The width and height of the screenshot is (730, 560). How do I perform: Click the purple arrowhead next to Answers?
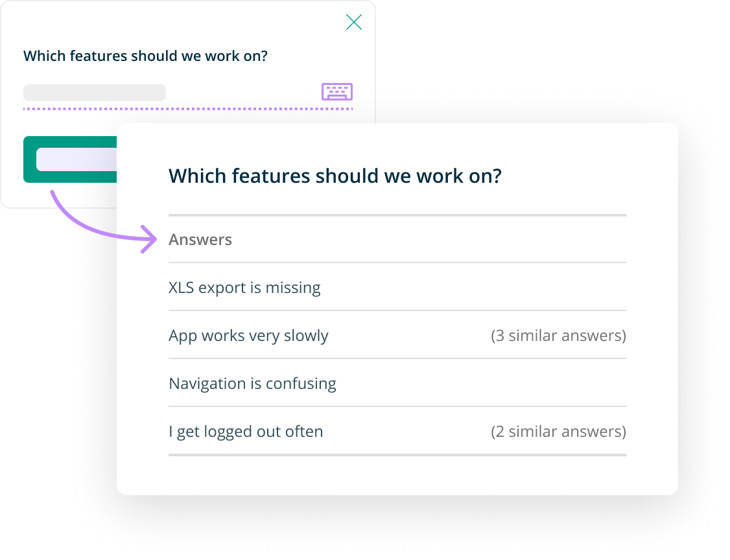150,239
